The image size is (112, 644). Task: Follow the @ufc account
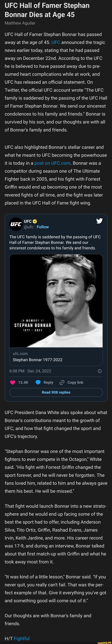coord(43,227)
